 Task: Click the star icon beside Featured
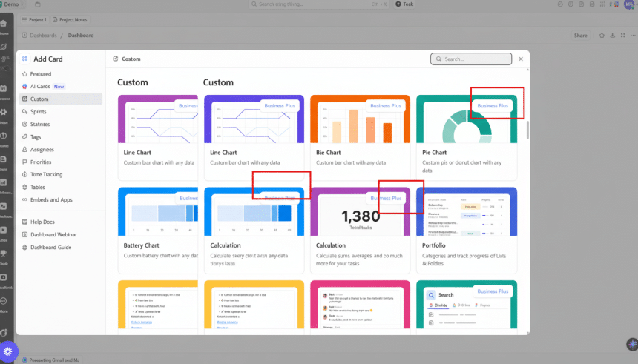24,74
